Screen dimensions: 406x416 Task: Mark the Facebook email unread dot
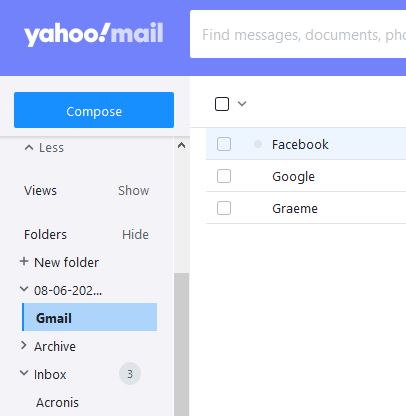[258, 144]
